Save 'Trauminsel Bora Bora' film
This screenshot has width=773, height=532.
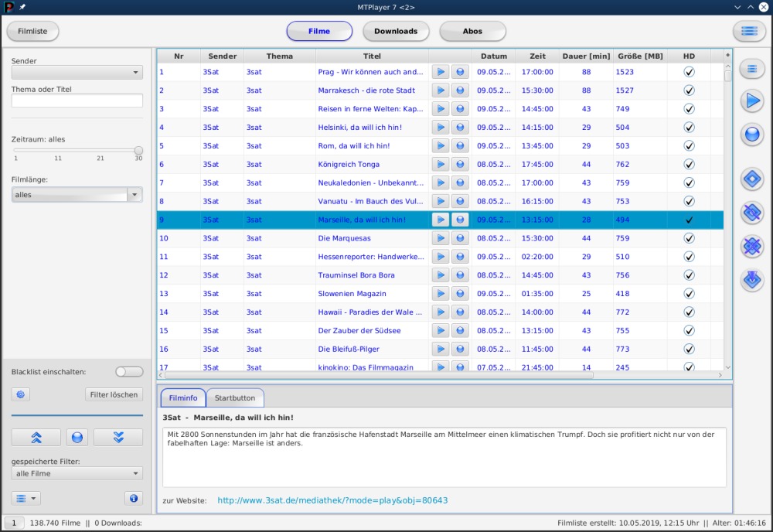(x=460, y=275)
